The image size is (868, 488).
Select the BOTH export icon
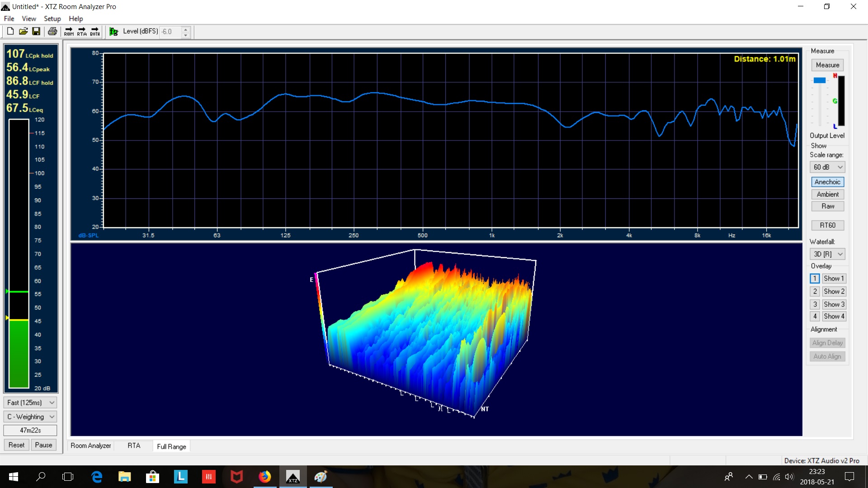(94, 31)
